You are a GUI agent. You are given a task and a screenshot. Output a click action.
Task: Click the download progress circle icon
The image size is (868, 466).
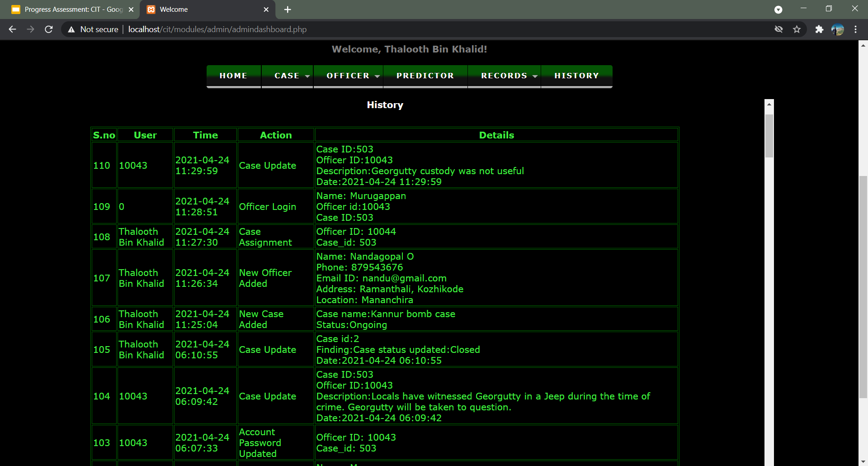point(778,10)
